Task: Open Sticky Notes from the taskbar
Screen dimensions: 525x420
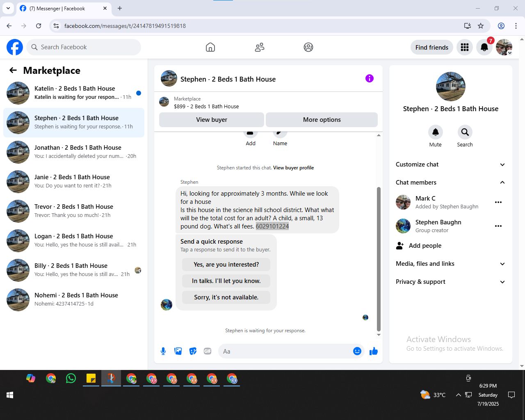Action: (x=91, y=378)
